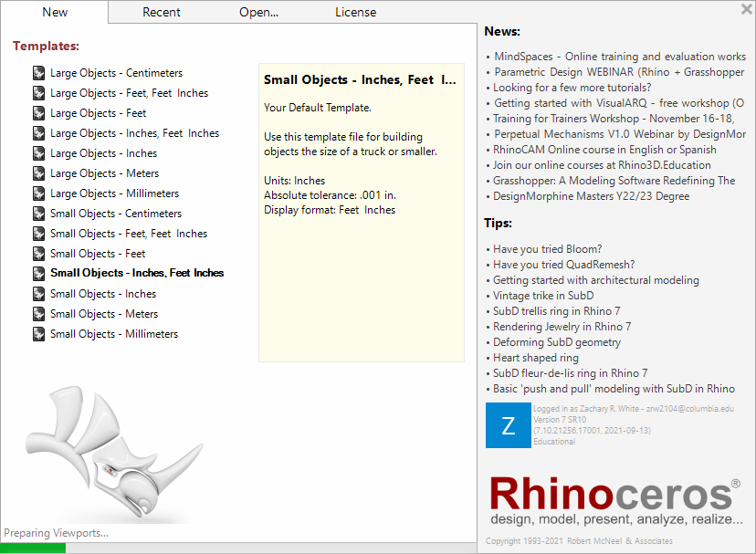Open Training for Trainers Workshop news

coord(614,118)
